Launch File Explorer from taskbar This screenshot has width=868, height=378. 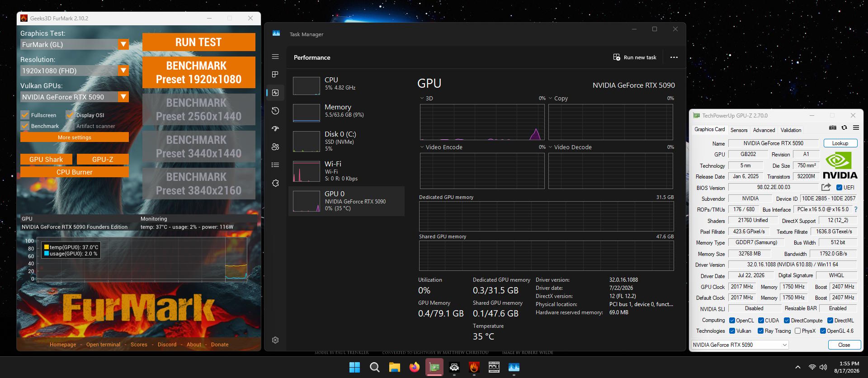pyautogui.click(x=395, y=367)
